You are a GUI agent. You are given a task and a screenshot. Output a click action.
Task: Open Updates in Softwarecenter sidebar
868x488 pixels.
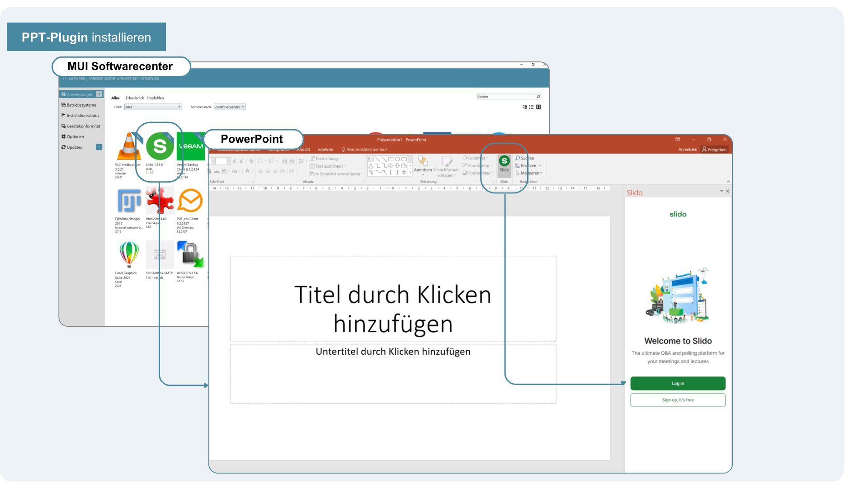(x=81, y=147)
